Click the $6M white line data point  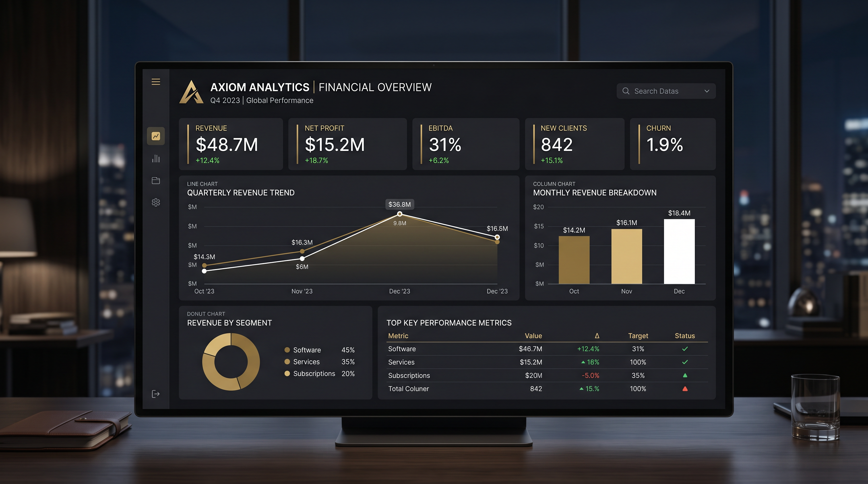click(x=302, y=258)
